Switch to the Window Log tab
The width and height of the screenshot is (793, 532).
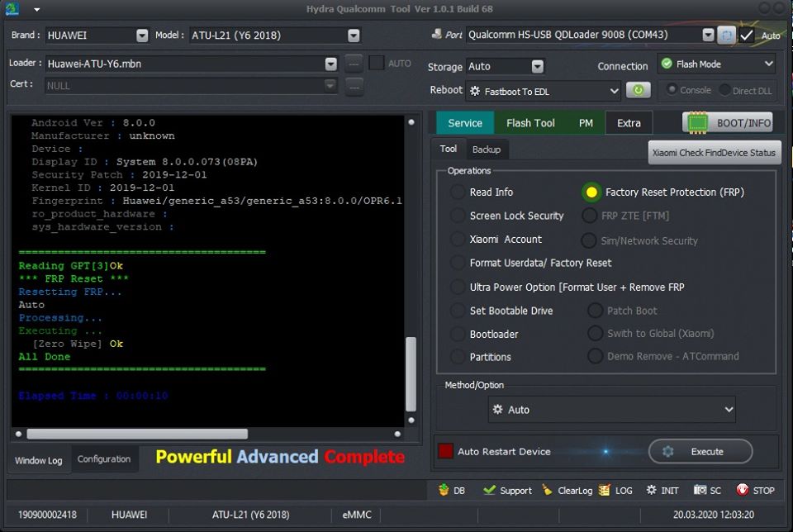pos(39,460)
